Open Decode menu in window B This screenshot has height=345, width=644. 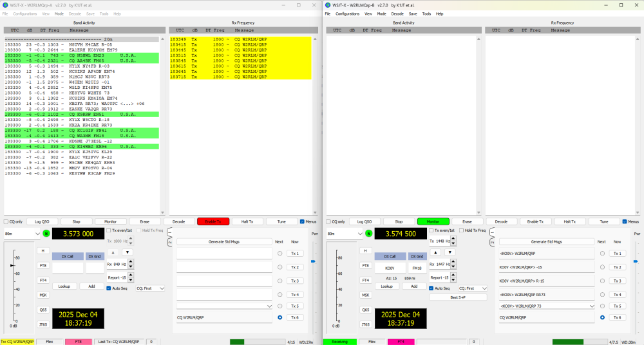pos(397,14)
